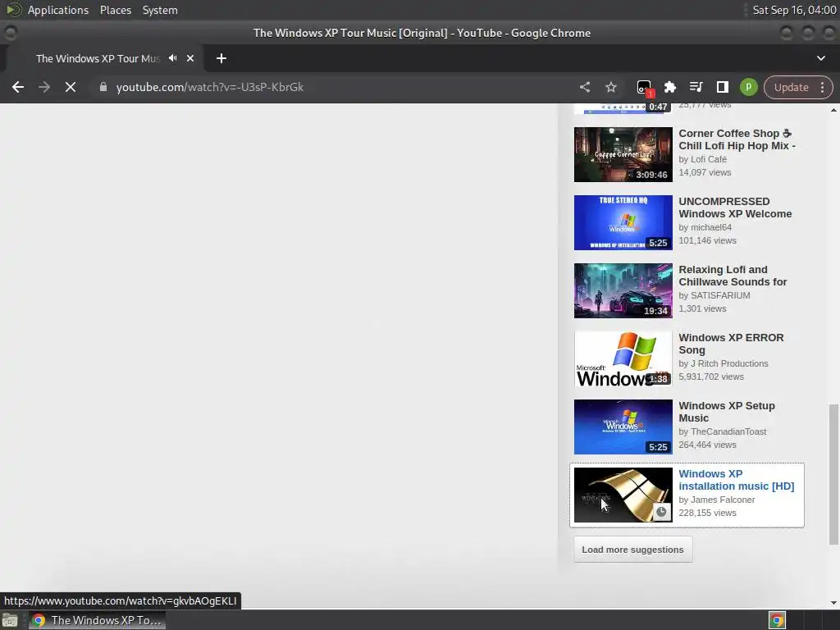Click 'by J Ritch Productions' text
This screenshot has height=630, width=840.
click(724, 363)
